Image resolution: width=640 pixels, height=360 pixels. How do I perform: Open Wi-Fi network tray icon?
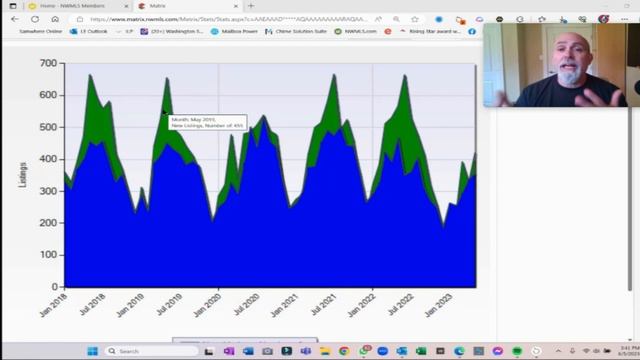(x=586, y=351)
